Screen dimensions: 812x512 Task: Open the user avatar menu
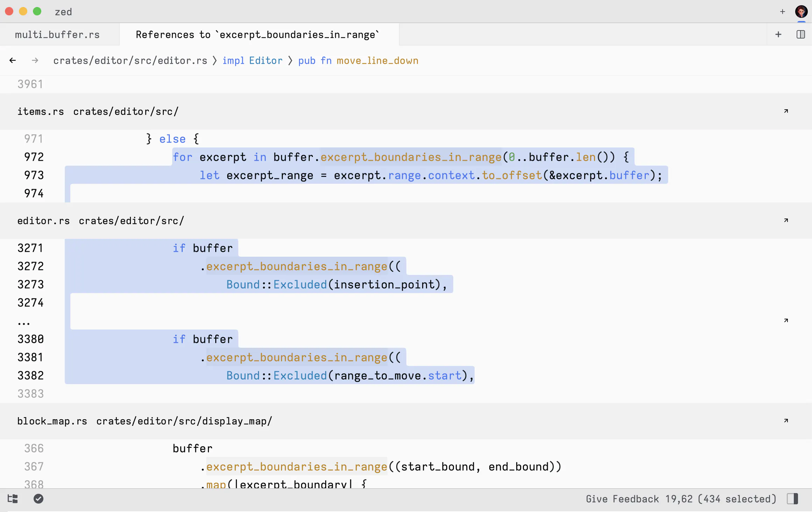click(801, 12)
